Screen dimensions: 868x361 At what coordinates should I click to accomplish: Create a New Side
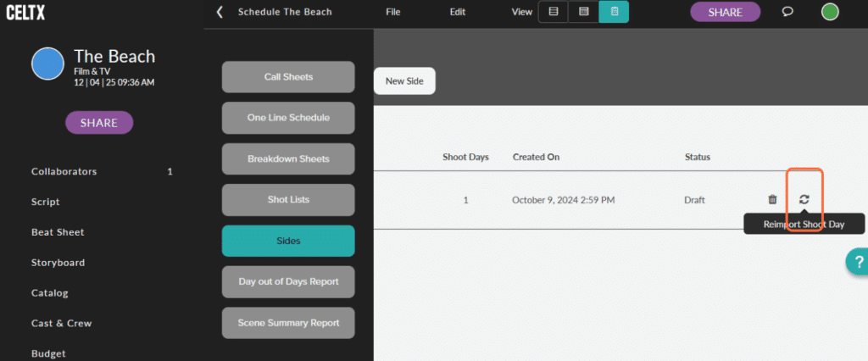click(x=404, y=81)
